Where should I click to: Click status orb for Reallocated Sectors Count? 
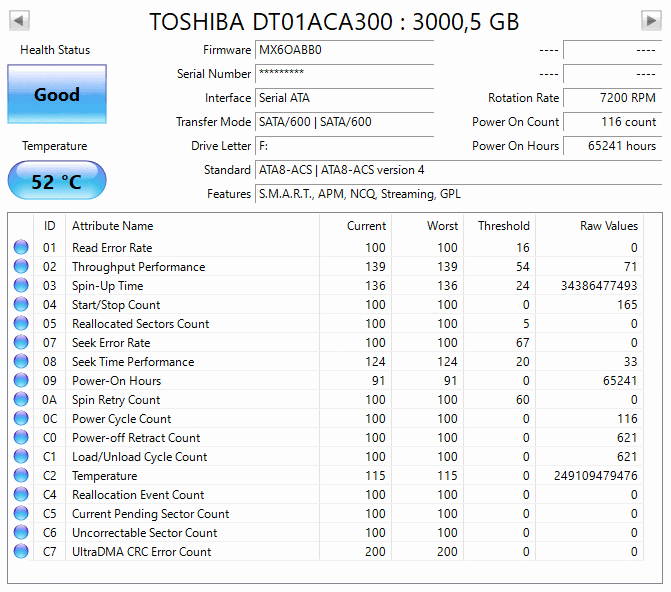[x=21, y=323]
